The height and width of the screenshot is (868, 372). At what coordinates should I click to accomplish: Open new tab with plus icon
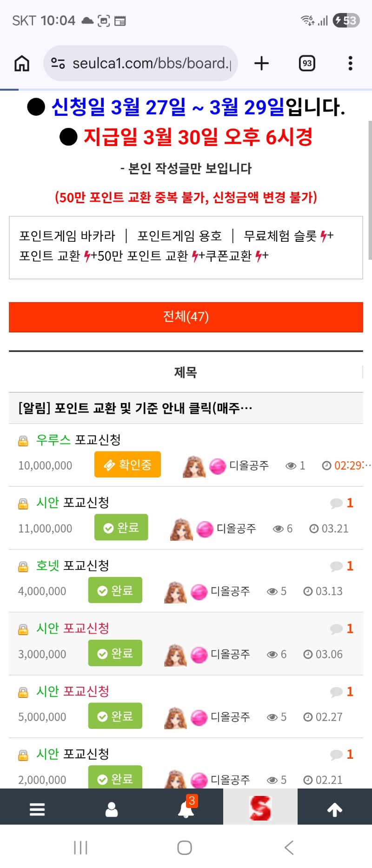pyautogui.click(x=262, y=63)
